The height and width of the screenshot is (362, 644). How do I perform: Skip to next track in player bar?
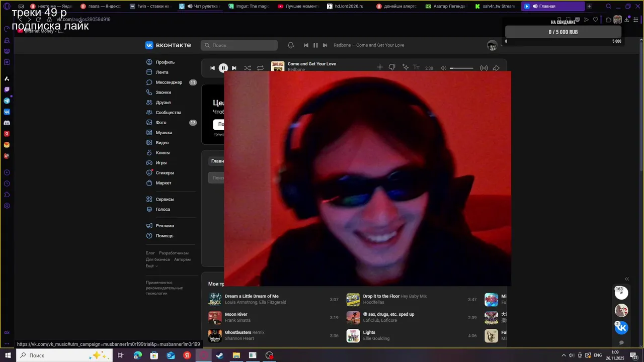234,68
